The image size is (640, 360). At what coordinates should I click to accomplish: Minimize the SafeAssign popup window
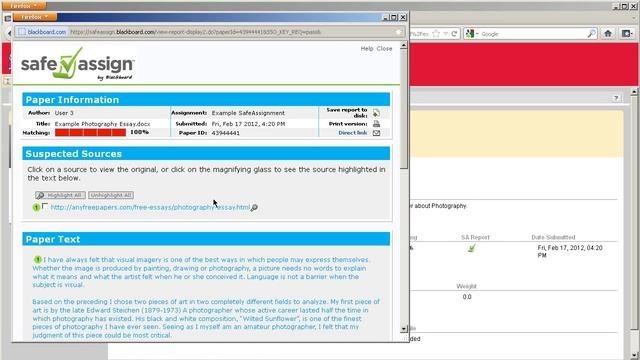[x=385, y=17]
